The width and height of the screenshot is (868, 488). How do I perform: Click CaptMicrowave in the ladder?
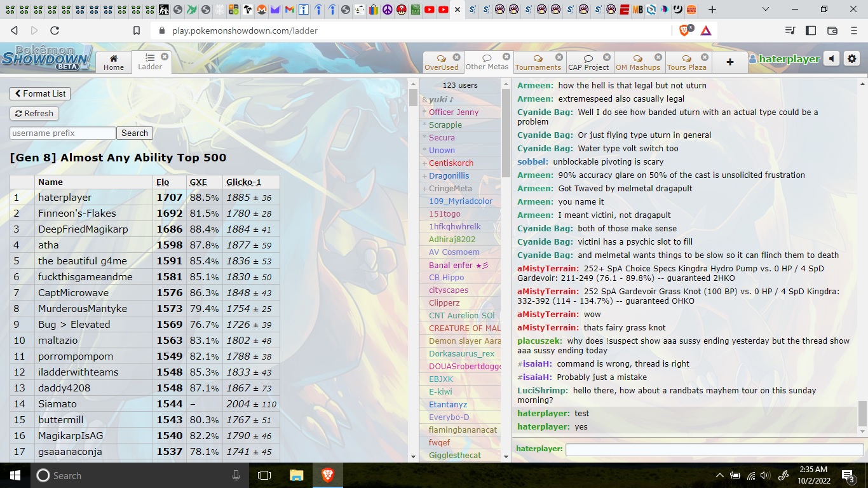[73, 293]
